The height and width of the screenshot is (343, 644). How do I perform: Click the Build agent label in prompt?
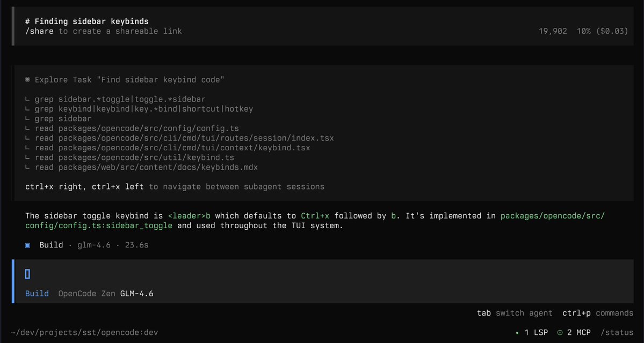coord(37,294)
